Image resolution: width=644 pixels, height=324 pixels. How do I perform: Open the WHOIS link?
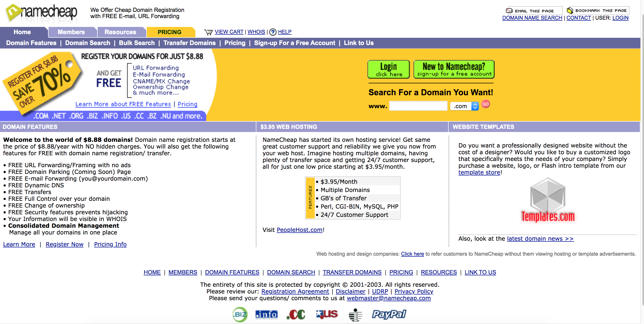pos(256,32)
